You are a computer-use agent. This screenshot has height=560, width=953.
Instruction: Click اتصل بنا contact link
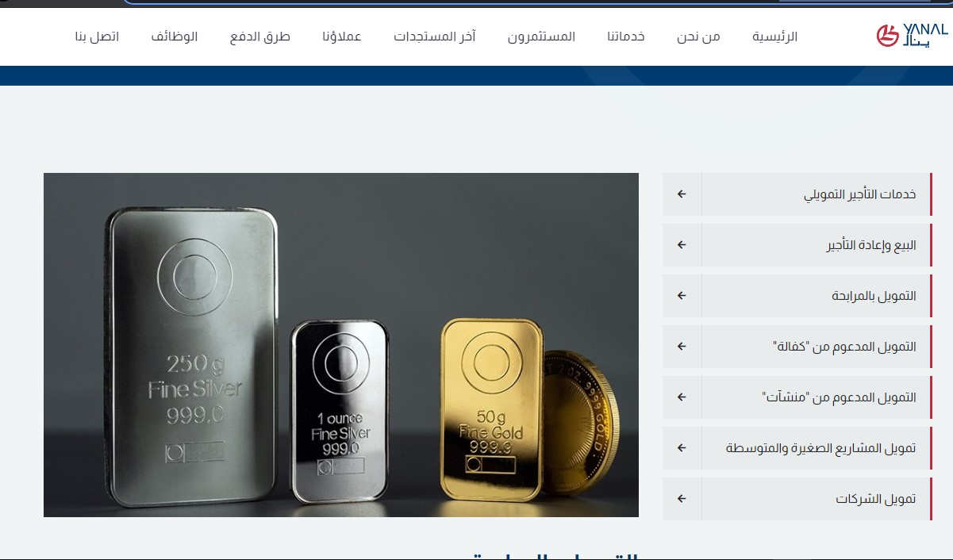coord(97,36)
